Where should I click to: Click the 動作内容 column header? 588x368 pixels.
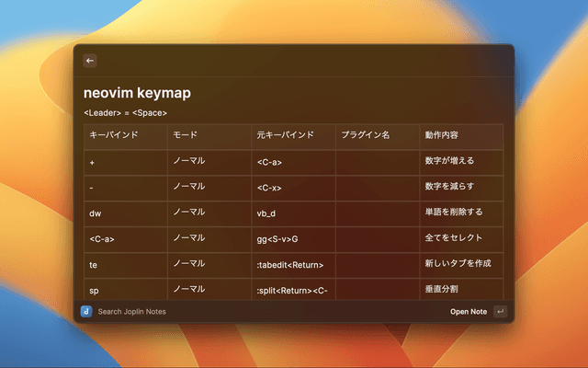tap(444, 135)
